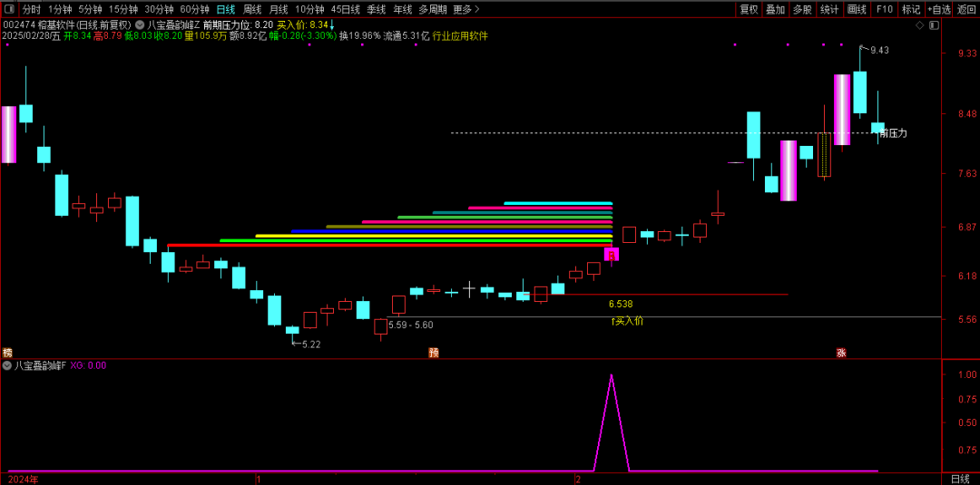Click the cyan down arrow after 买入价
The image size is (980, 485).
(332, 24)
